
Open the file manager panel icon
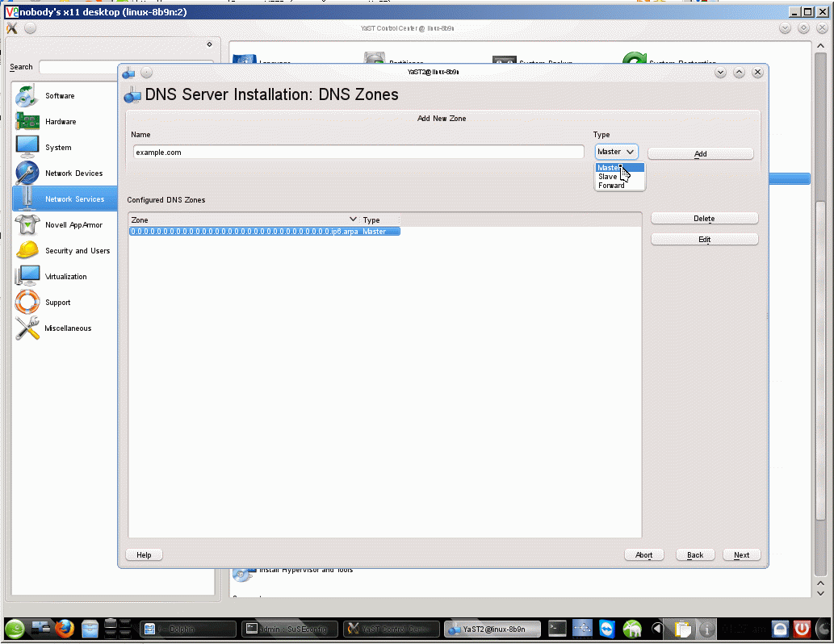(90, 629)
